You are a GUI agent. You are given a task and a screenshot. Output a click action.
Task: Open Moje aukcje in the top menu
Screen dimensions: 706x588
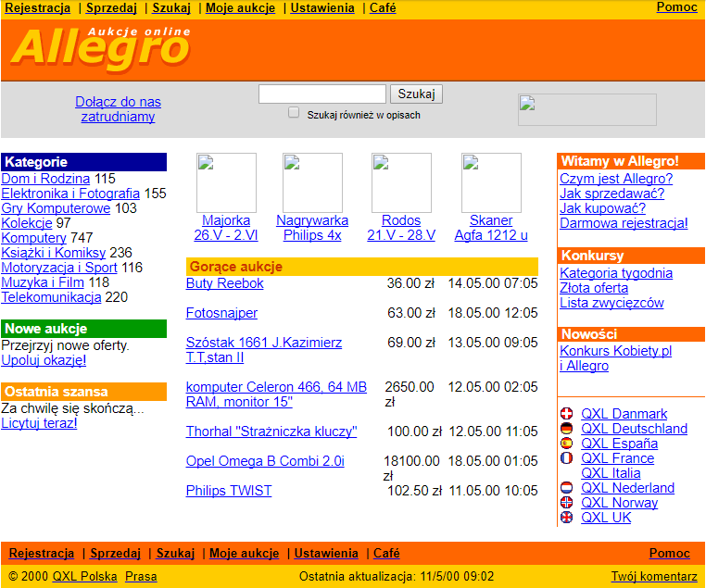(241, 8)
